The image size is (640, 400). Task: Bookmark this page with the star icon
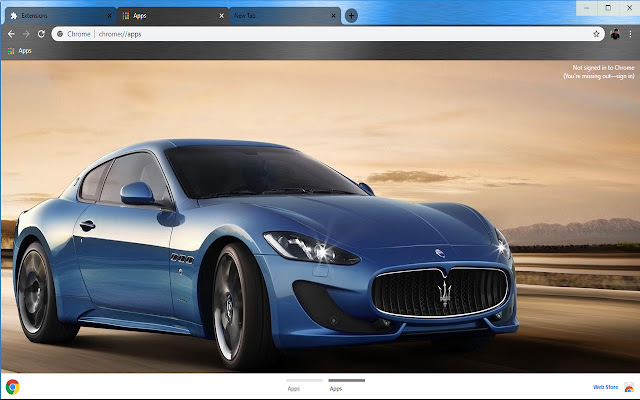click(596, 34)
